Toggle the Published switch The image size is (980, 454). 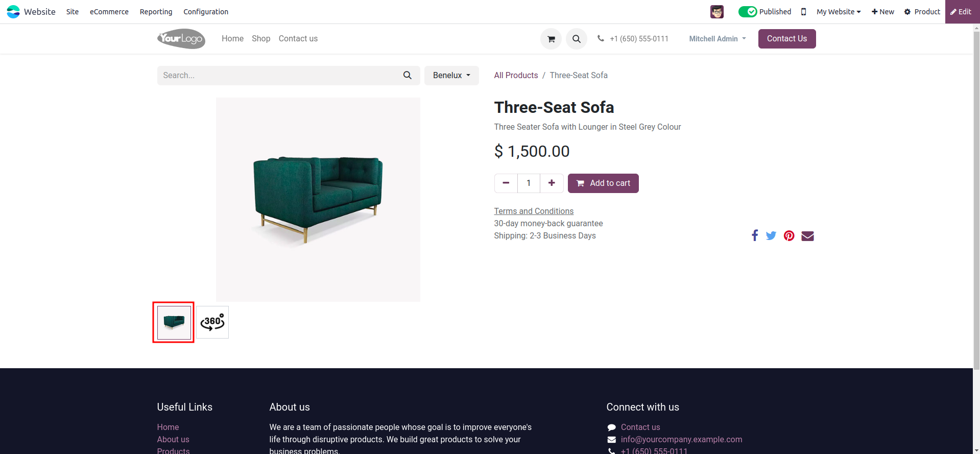pyautogui.click(x=748, y=12)
